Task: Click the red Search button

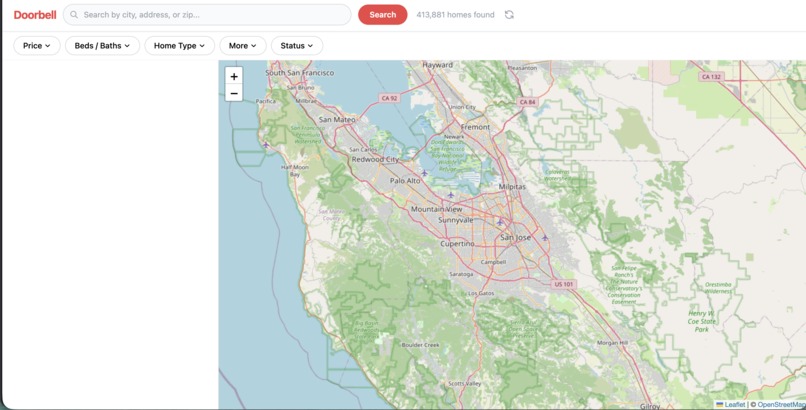Action: (x=382, y=15)
